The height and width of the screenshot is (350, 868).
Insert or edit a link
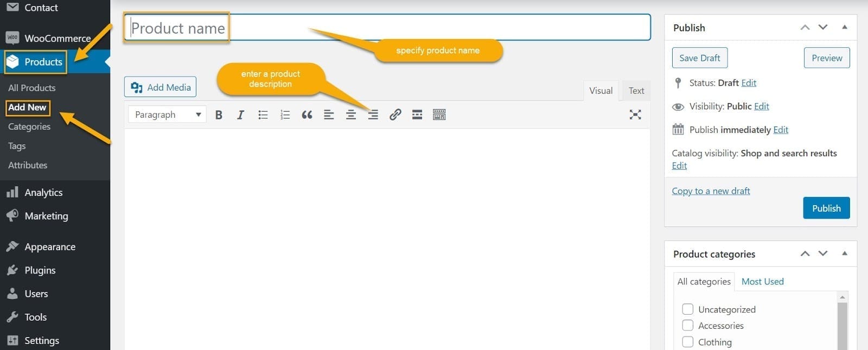point(395,114)
